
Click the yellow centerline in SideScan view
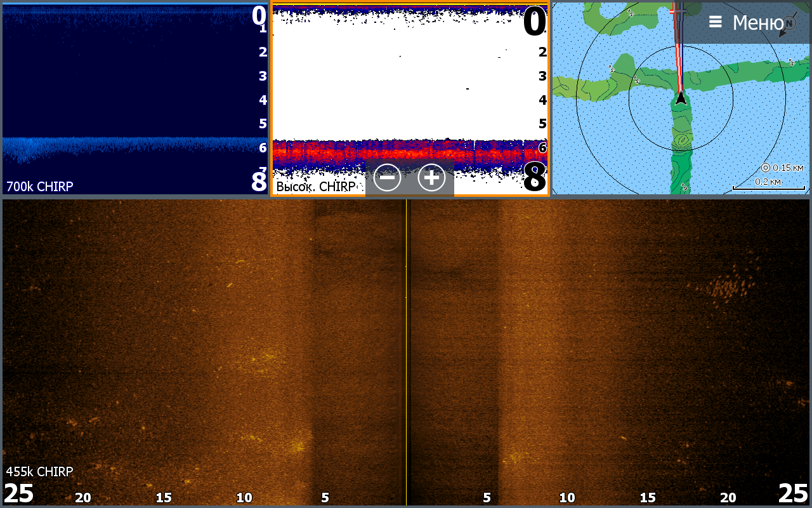click(406, 349)
